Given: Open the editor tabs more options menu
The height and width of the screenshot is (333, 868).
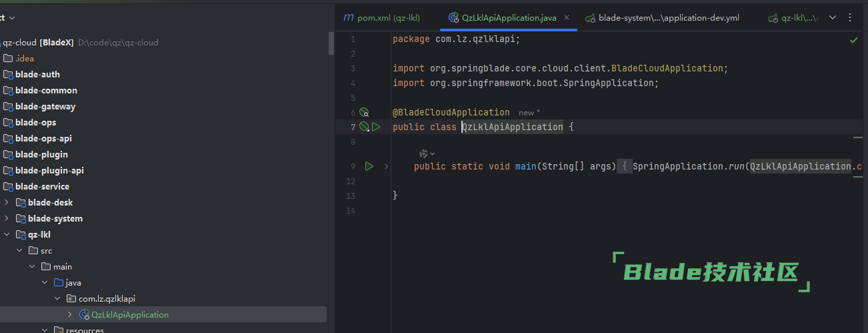Looking at the screenshot, I should (x=849, y=18).
